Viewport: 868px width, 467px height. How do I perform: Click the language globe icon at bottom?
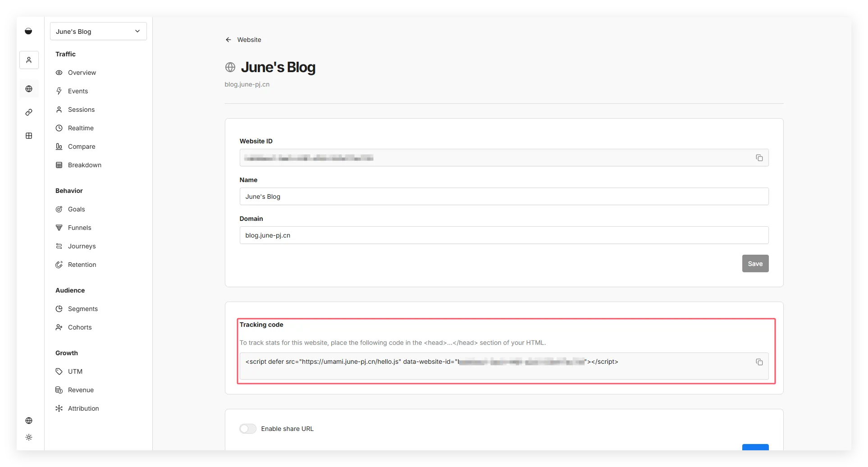tap(29, 421)
